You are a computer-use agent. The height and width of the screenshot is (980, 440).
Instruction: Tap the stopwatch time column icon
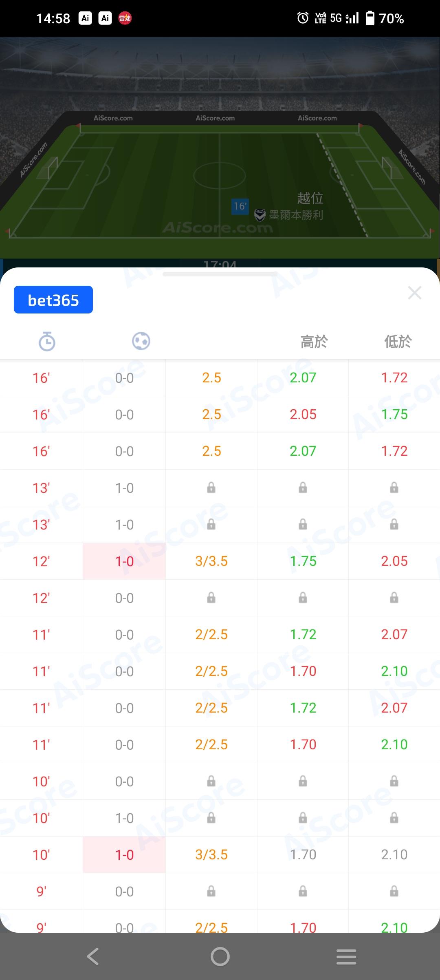(x=47, y=341)
